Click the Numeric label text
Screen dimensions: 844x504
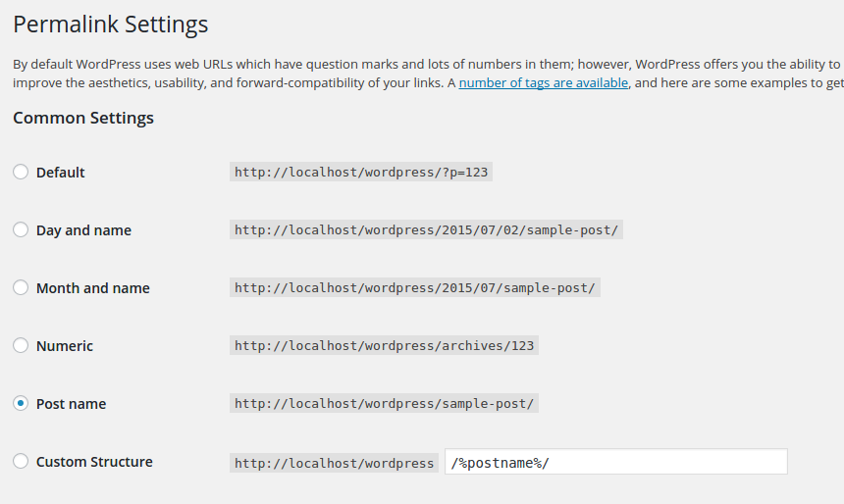[x=64, y=346]
